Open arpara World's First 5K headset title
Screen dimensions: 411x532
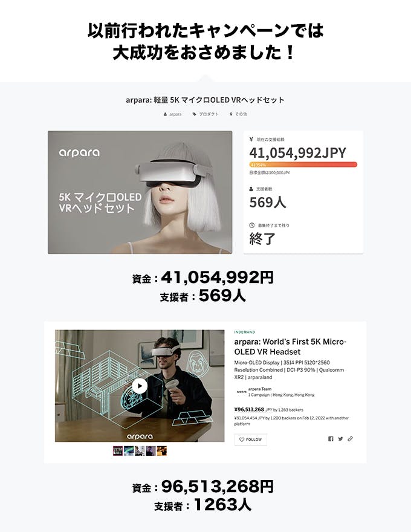290,346
